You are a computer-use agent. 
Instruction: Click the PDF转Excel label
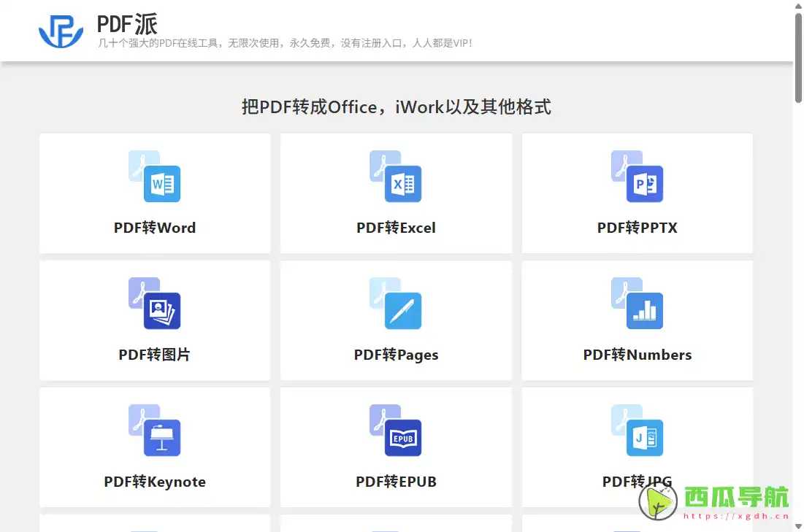click(396, 228)
